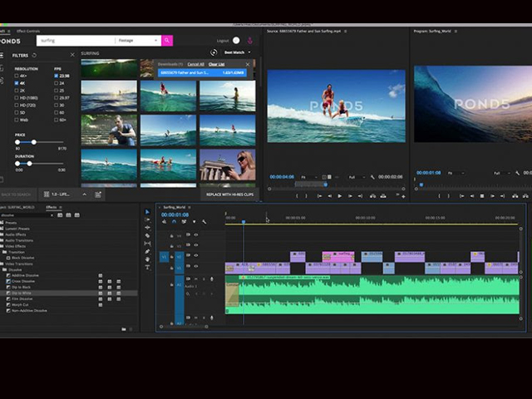Select the Track Select Forward tool

[147, 219]
